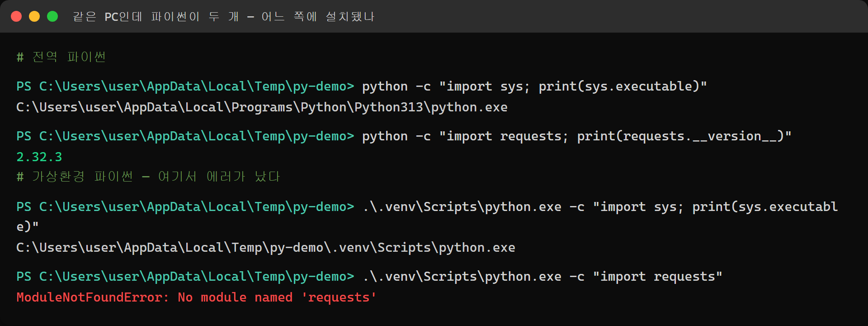
Task: Click the '# 전역 파이썬' comment line
Action: point(61,57)
